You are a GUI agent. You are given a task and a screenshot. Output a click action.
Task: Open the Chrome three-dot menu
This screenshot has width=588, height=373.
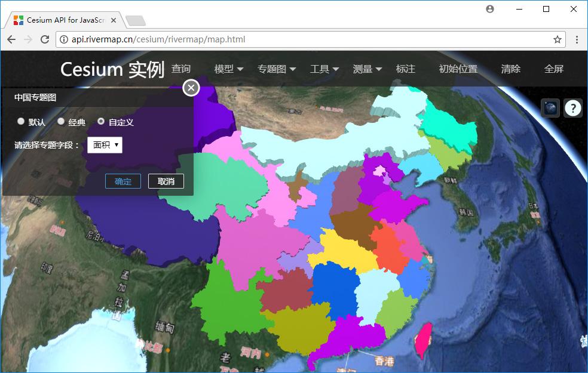pyautogui.click(x=577, y=39)
